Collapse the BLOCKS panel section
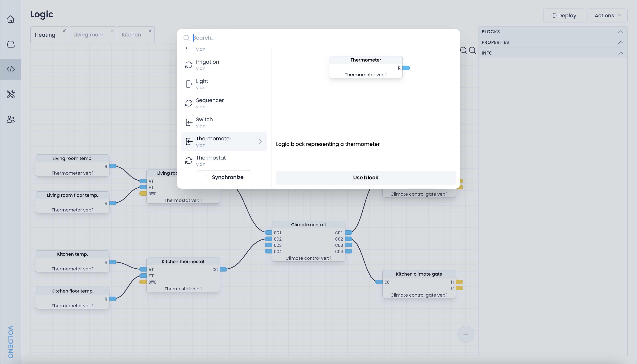 tap(620, 32)
